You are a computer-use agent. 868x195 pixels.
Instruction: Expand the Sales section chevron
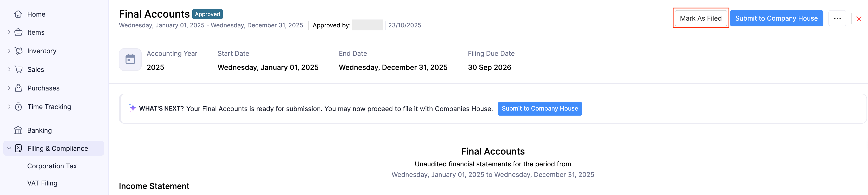9,69
